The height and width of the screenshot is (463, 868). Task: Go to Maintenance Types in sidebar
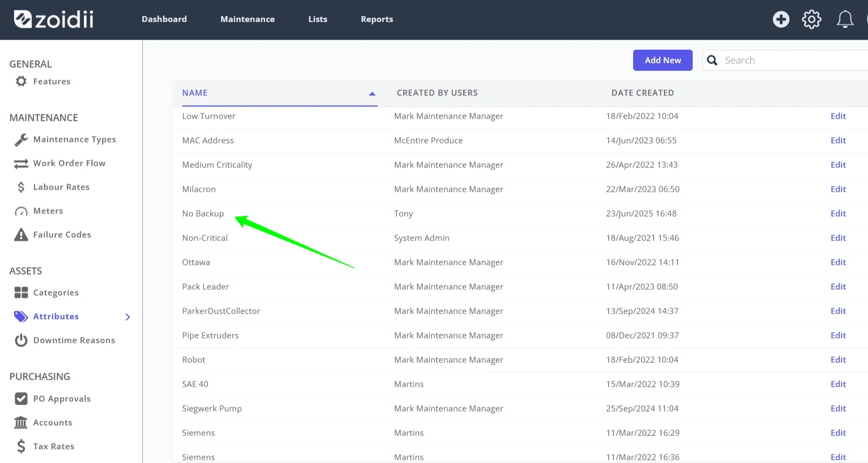[75, 140]
